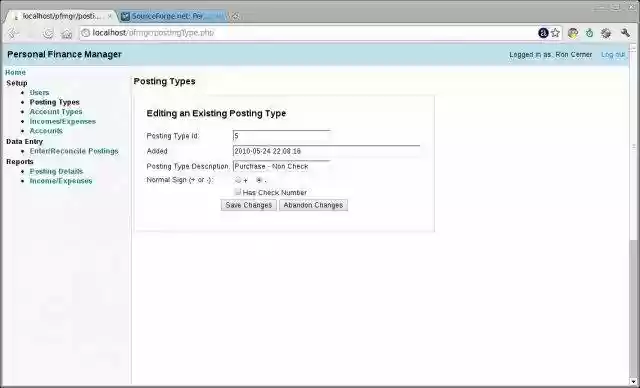Click the Added date field
The image size is (640, 388).
(327, 151)
